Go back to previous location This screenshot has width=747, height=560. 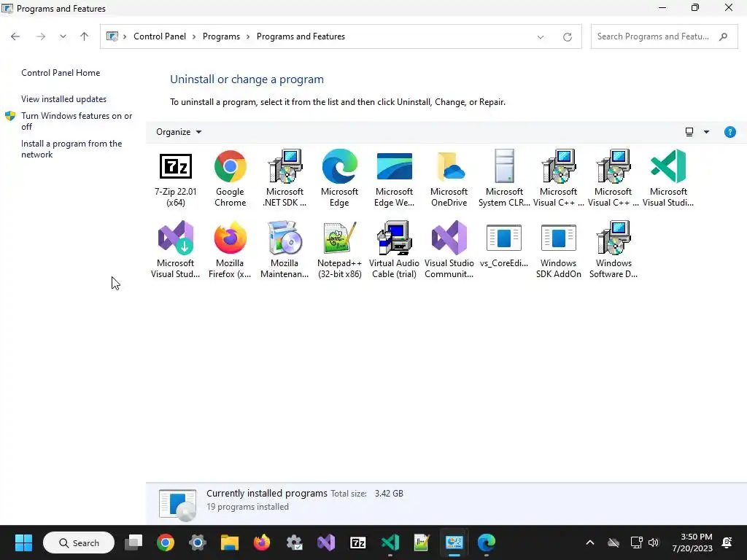click(15, 36)
